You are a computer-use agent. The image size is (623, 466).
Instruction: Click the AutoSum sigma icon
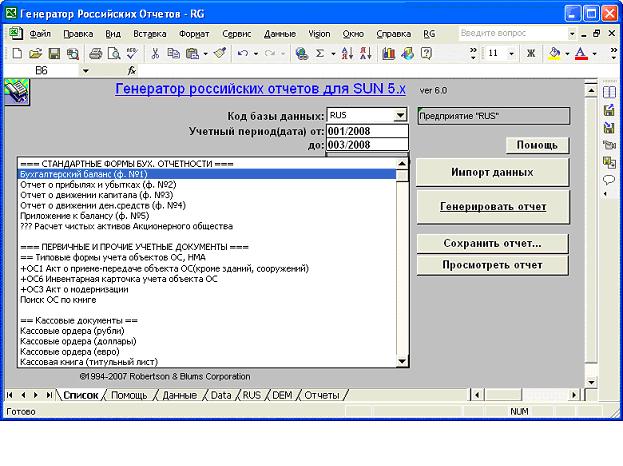point(321,53)
